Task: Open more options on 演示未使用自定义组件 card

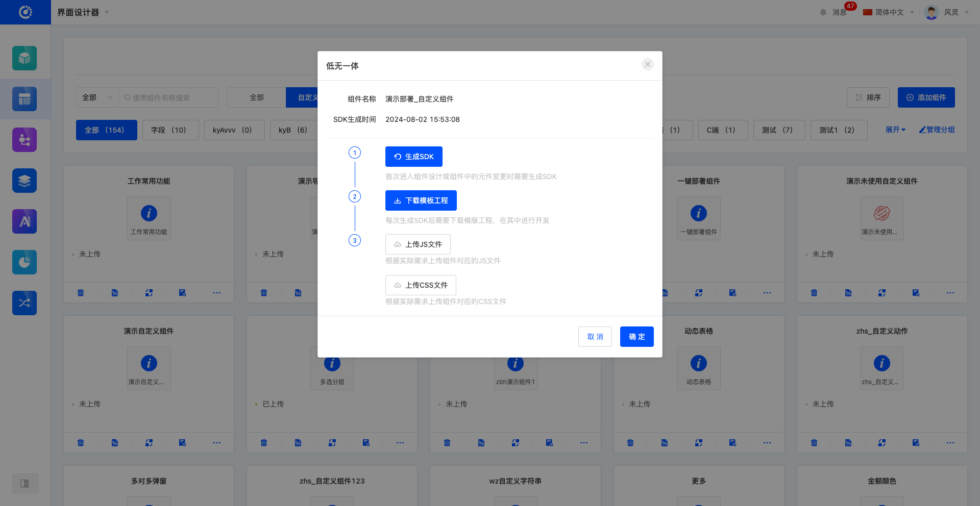Action: pyautogui.click(x=950, y=293)
